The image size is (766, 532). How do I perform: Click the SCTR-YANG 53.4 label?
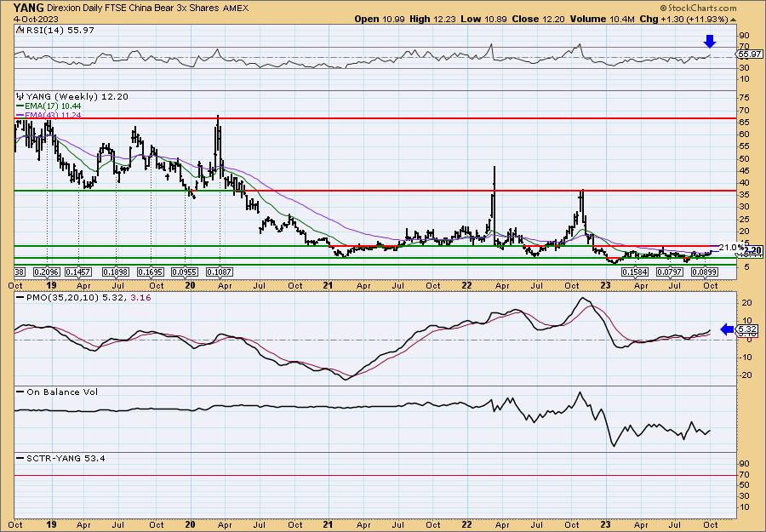click(66, 458)
